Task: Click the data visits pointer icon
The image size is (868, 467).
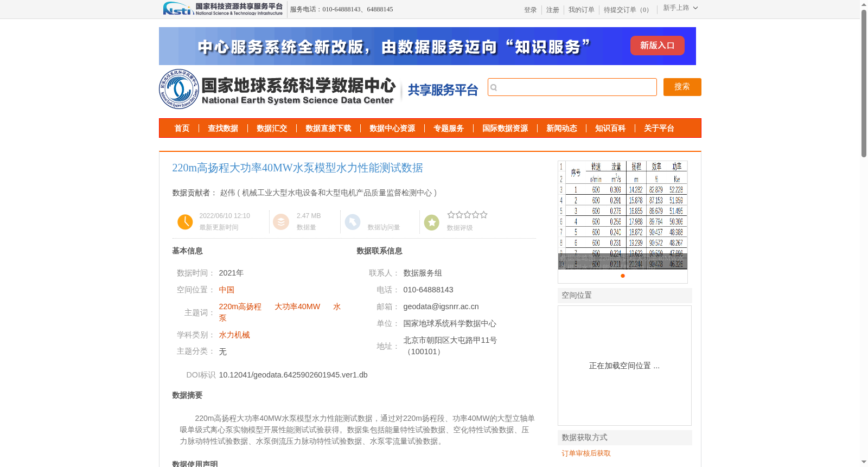Action: tap(353, 222)
